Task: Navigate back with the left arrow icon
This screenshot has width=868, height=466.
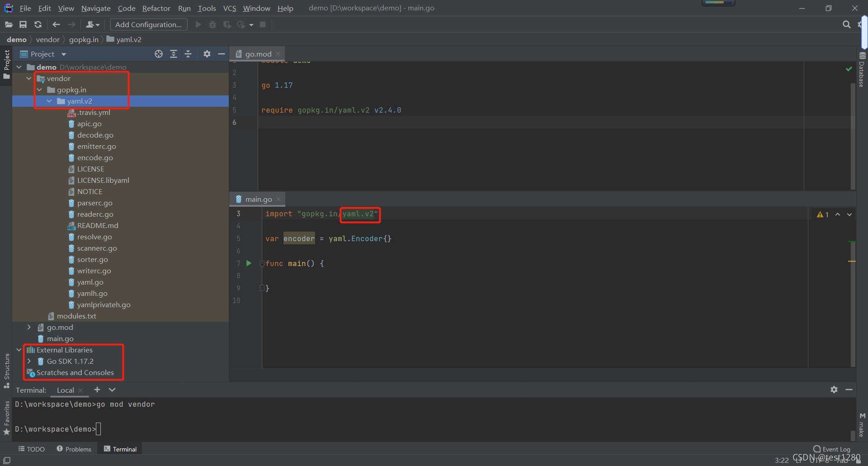Action: coord(56,24)
